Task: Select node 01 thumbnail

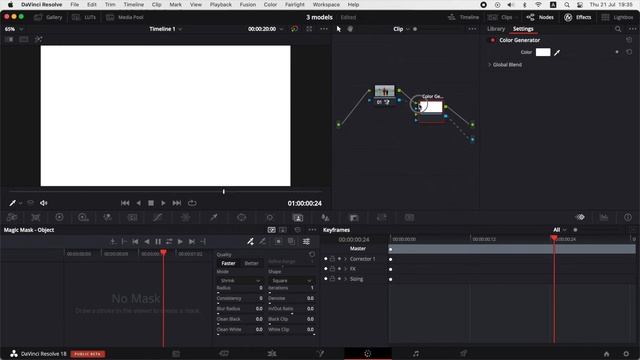Action: click(384, 91)
